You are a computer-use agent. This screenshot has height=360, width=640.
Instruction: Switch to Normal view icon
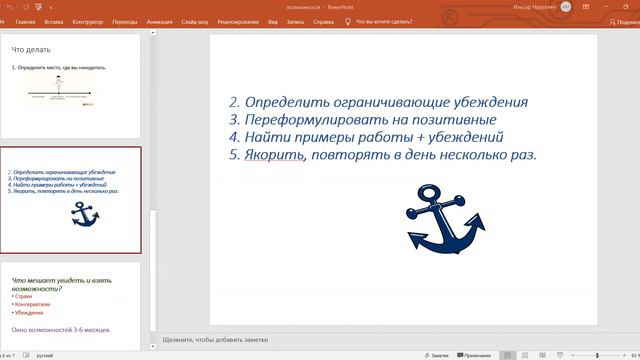[x=507, y=356]
